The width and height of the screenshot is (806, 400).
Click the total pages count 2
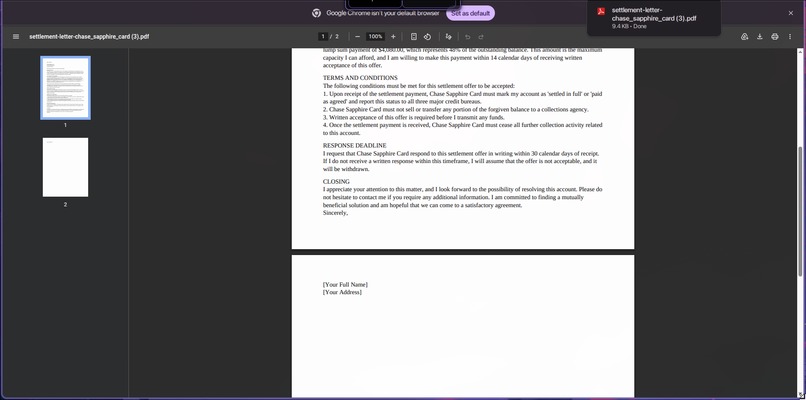pyautogui.click(x=337, y=37)
